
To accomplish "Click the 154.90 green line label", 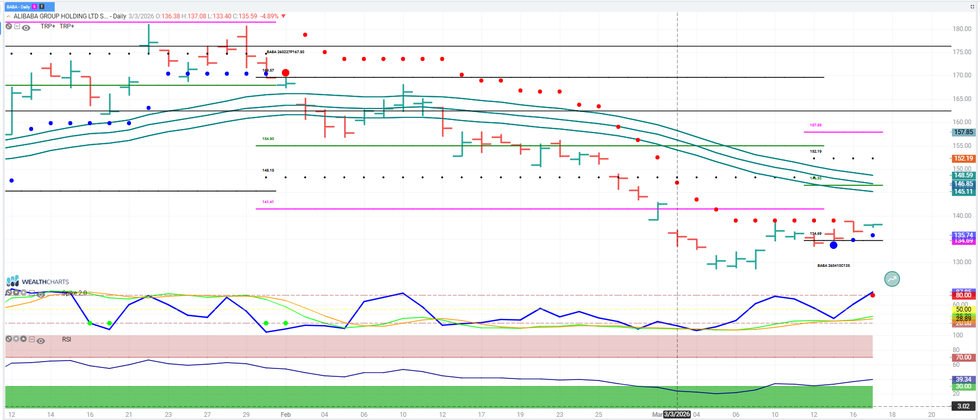I will tap(268, 139).
